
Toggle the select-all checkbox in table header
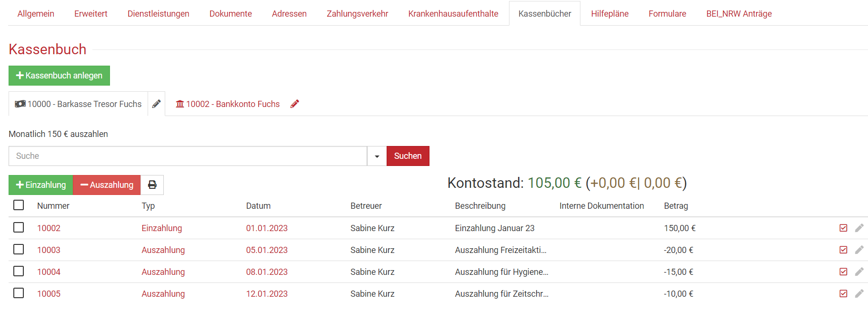[19, 205]
